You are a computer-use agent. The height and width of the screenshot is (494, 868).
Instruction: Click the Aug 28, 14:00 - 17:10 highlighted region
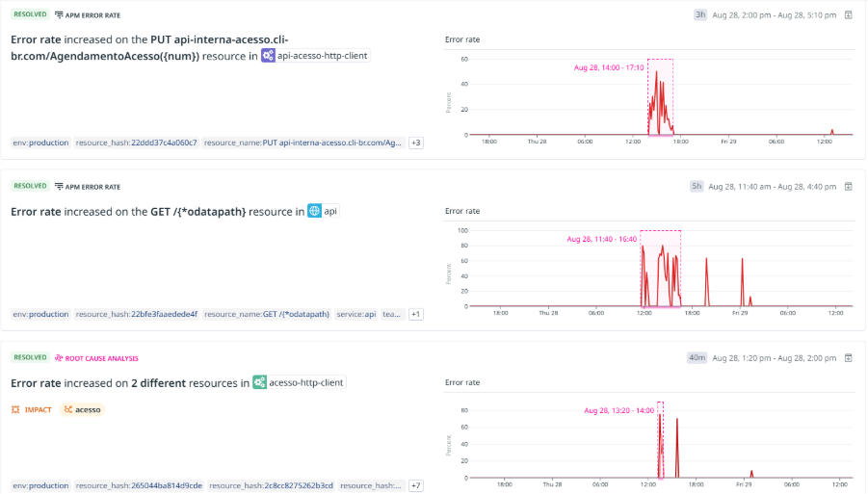pyautogui.click(x=660, y=96)
